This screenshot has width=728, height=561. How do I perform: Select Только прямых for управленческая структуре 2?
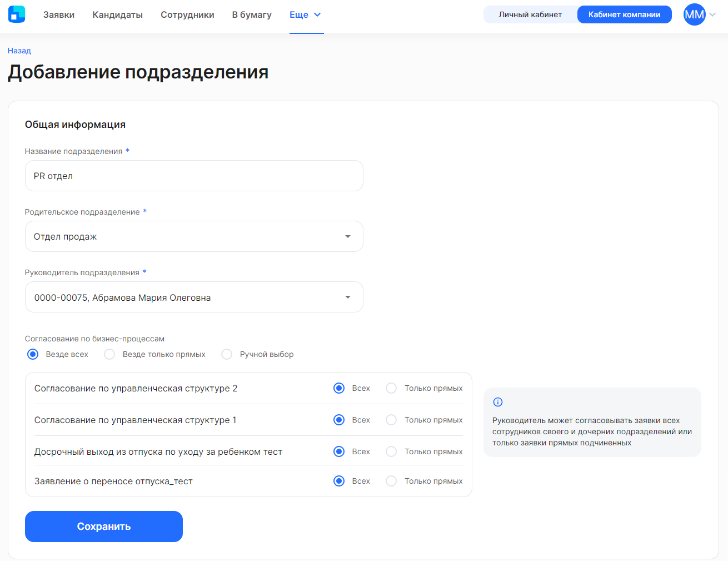(x=391, y=388)
